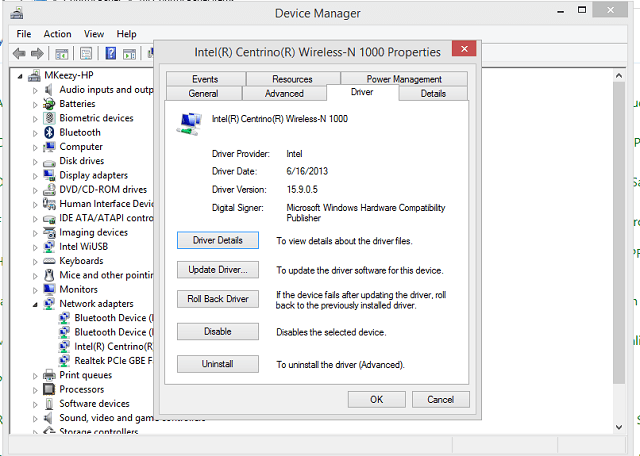This screenshot has height=456, width=640.
Task: Click the Uninstall button
Action: (x=218, y=365)
